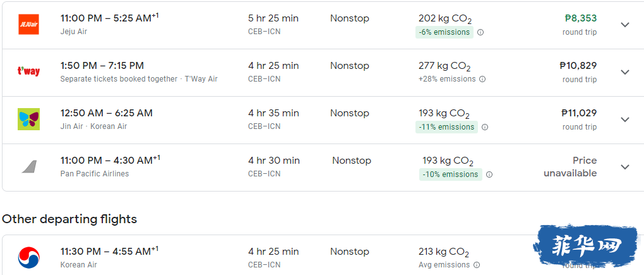Screen dimensions: 644x275
Task: Click the Pan Pacific Airlines tail icon
Action: tap(29, 166)
